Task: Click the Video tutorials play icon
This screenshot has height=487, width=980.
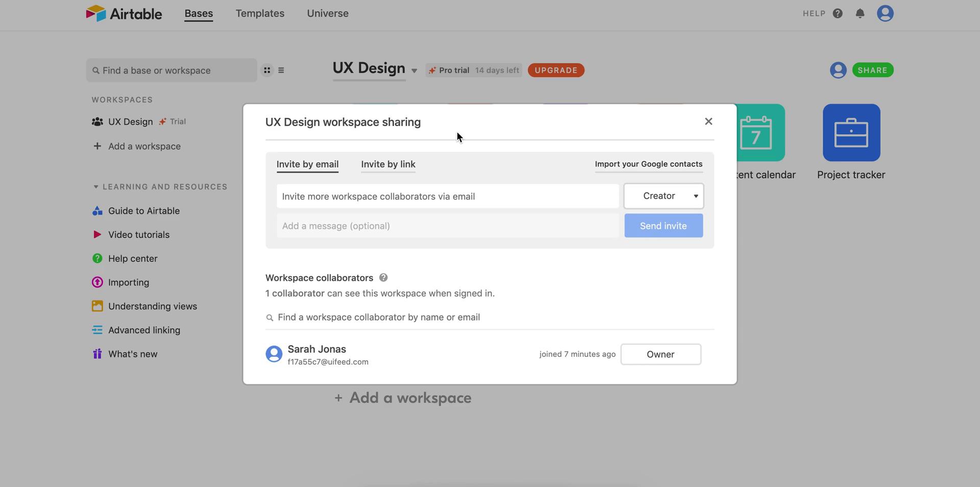Action: click(x=97, y=235)
